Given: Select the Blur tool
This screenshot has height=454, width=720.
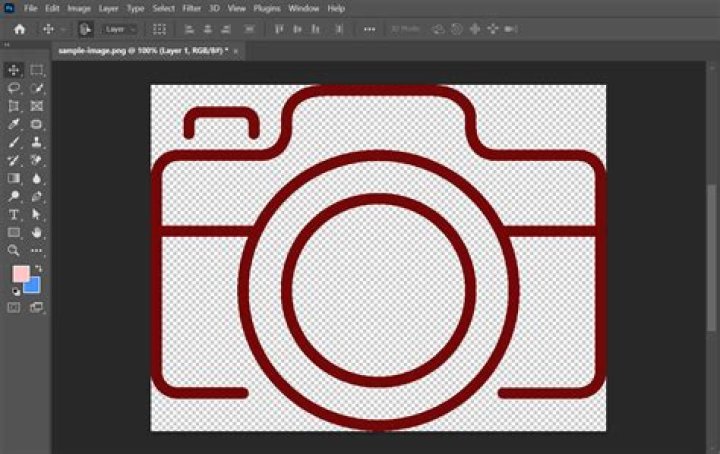Looking at the screenshot, I should (36, 178).
